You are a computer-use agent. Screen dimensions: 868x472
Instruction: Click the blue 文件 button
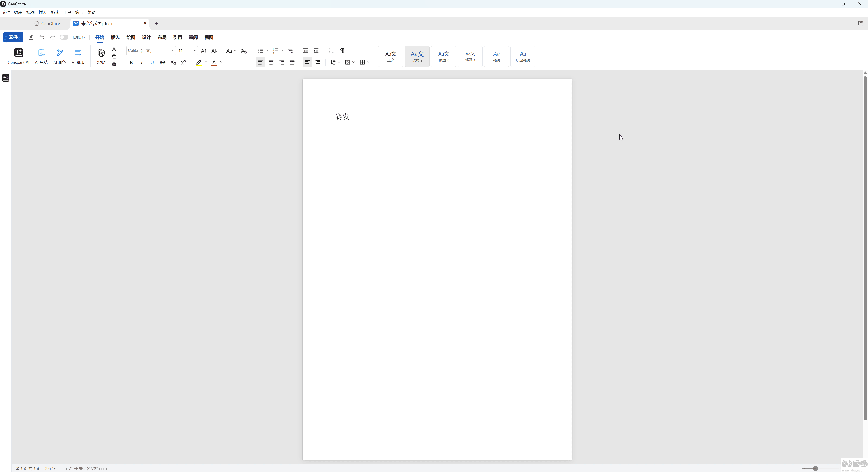click(13, 37)
